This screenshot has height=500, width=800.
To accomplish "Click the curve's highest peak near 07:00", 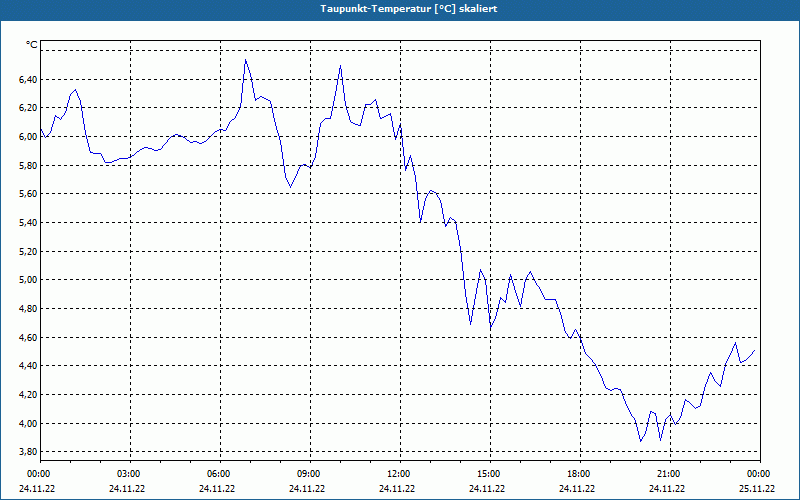I will pos(245,60).
